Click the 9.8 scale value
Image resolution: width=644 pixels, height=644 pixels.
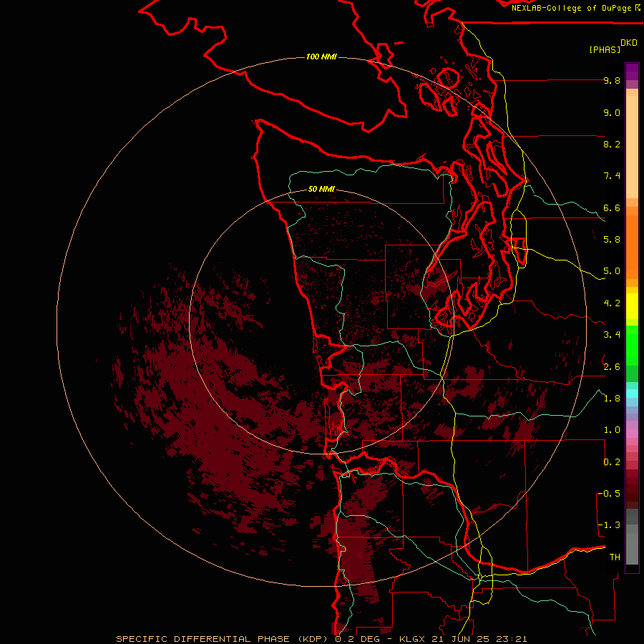[x=612, y=80]
